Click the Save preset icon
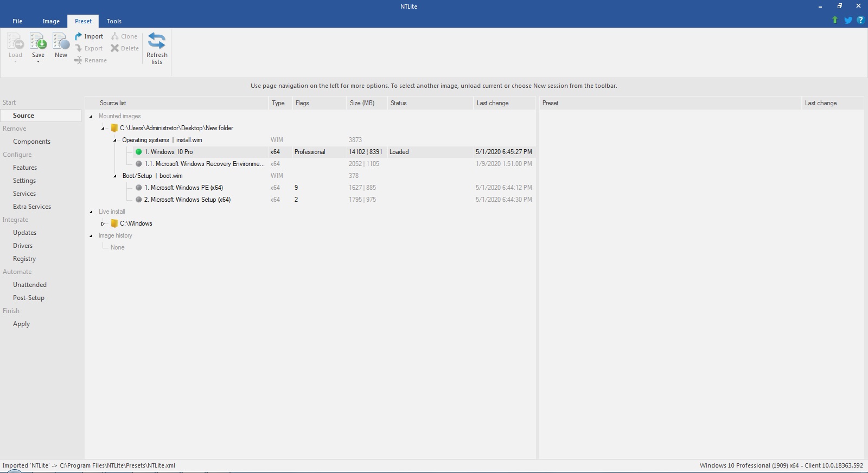 pyautogui.click(x=38, y=41)
